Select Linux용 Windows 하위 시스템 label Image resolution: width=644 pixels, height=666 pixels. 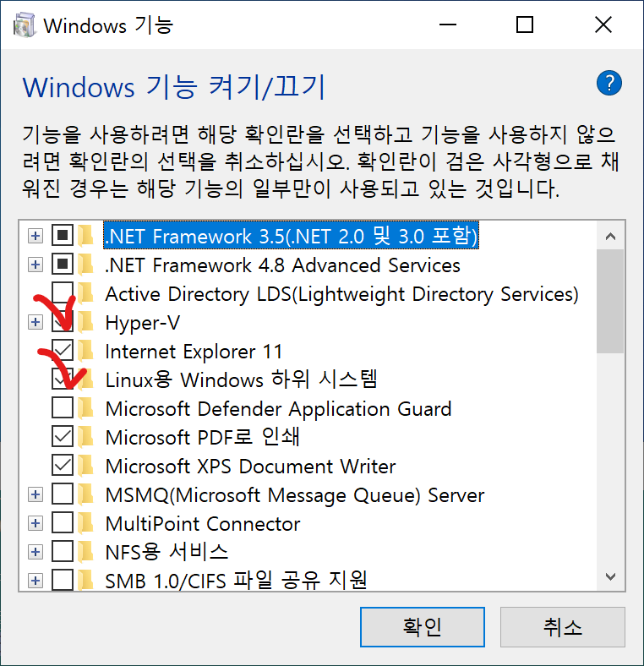(241, 379)
